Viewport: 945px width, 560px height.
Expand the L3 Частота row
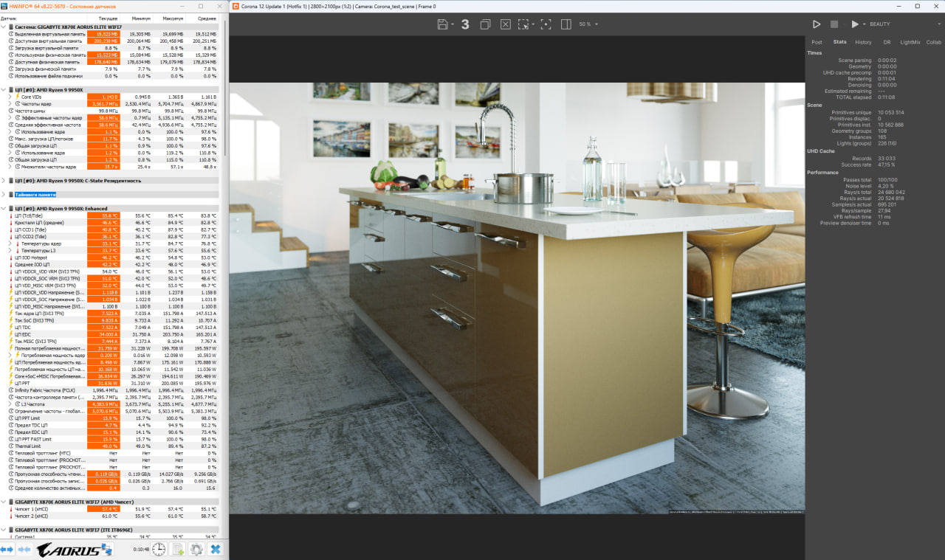click(10, 404)
